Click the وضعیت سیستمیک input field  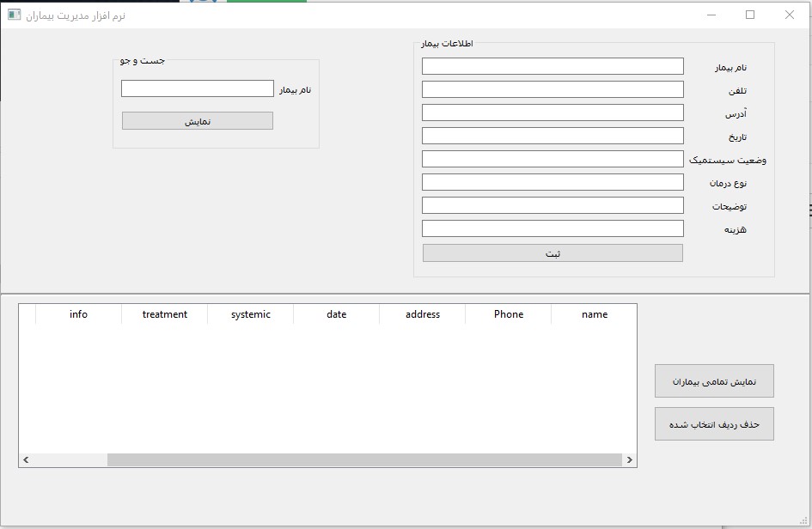pos(553,159)
